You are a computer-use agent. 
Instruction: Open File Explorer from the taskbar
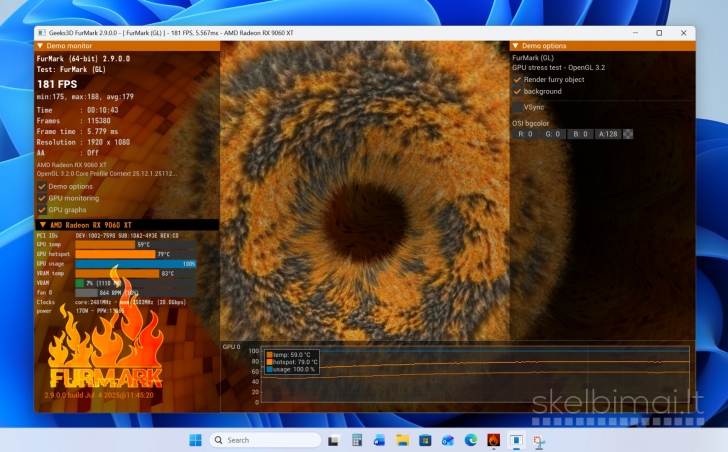tap(401, 440)
